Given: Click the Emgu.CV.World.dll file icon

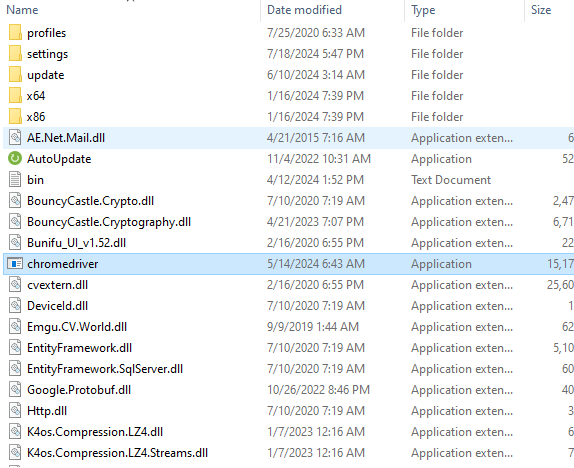Looking at the screenshot, I should [15, 327].
